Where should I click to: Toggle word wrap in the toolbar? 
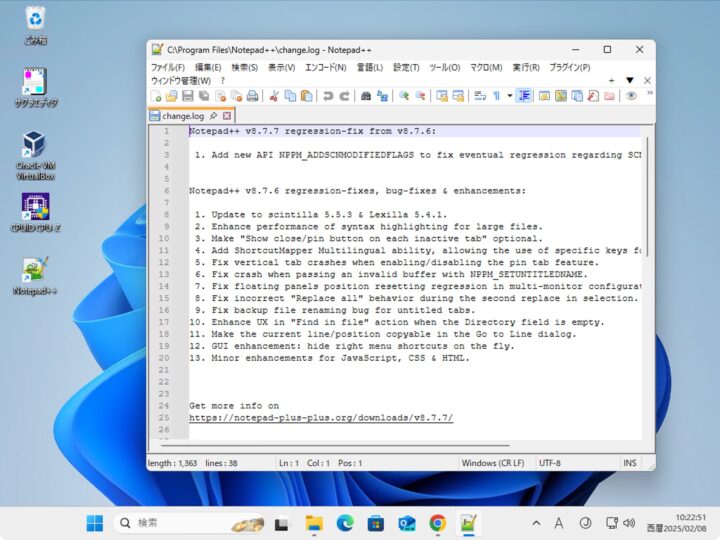[480, 96]
